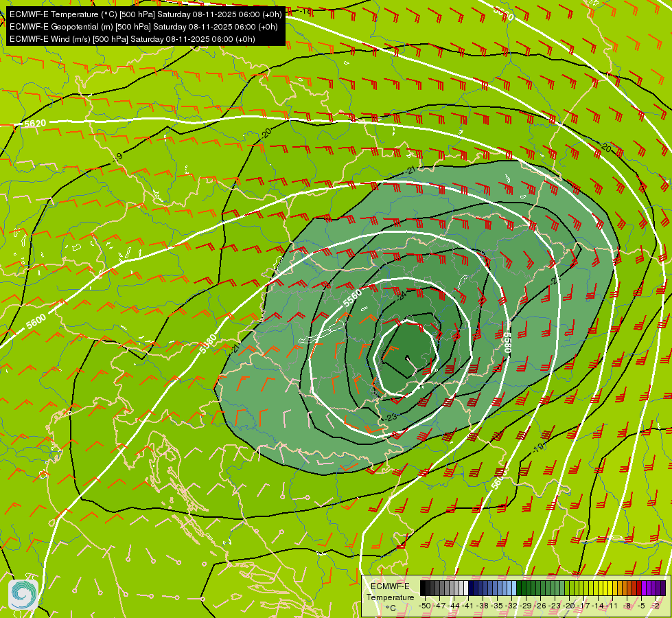672x618 pixels.
Task: Click the '-32' legend tick value
Action: 511,606
